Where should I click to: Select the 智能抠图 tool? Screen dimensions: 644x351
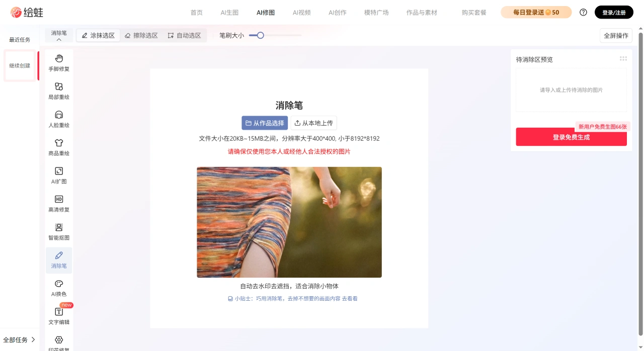(58, 231)
